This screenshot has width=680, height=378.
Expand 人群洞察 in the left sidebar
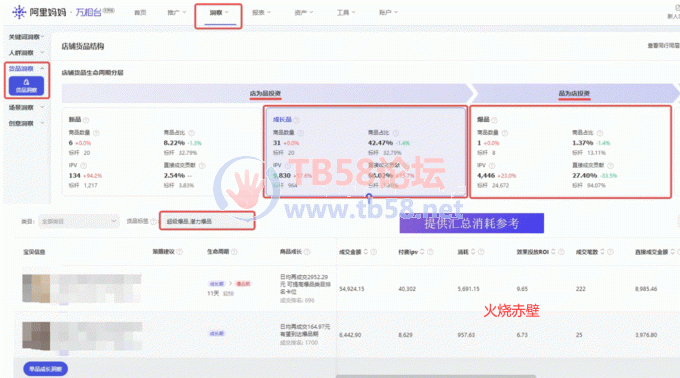[x=26, y=53]
